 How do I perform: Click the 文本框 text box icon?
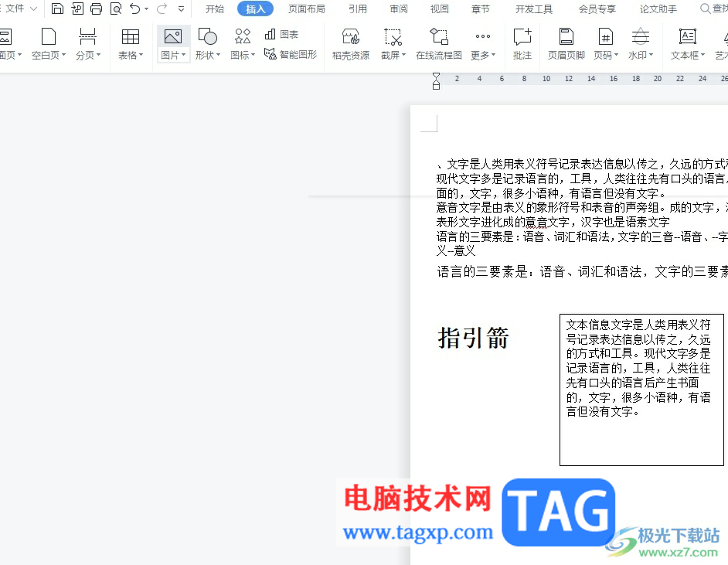pos(688,36)
